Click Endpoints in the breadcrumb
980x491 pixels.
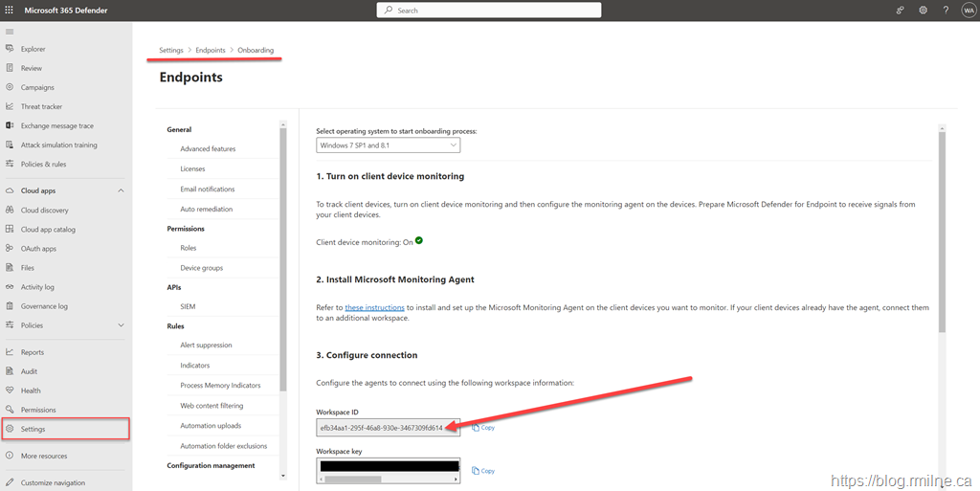(211, 50)
